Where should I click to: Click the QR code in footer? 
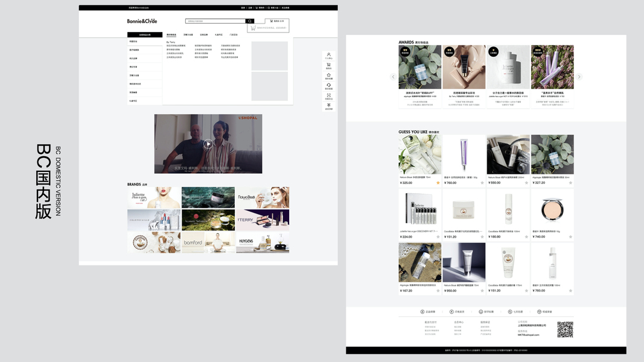(565, 329)
